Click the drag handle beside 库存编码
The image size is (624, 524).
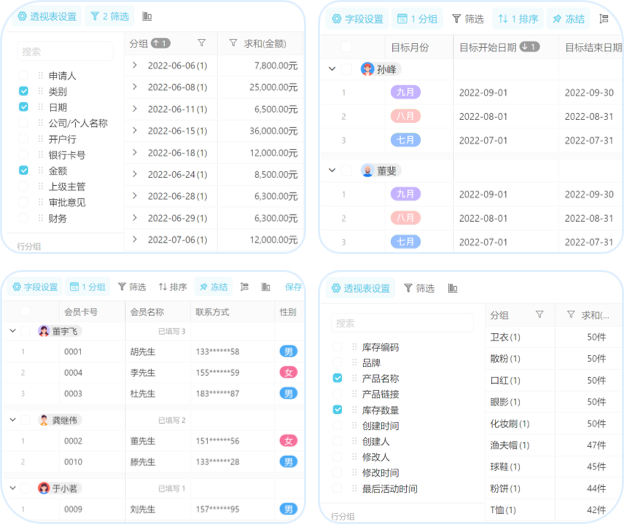tap(354, 347)
